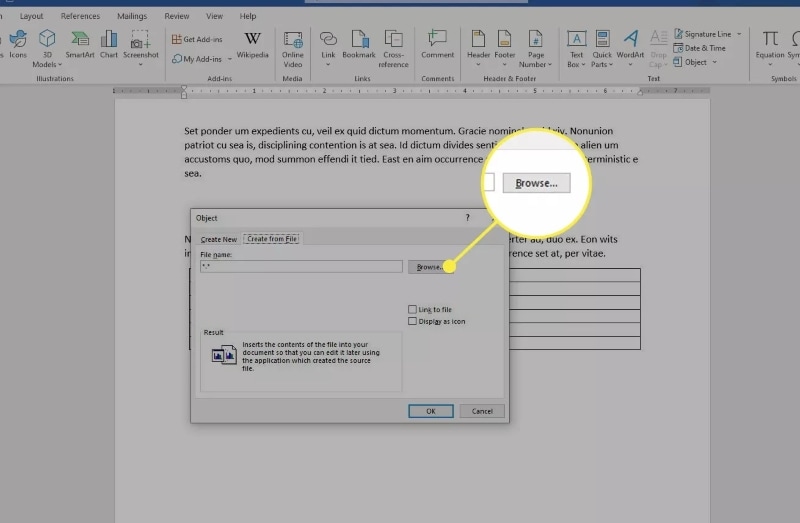The image size is (800, 523).
Task: Open the Footer options
Action: click(x=504, y=48)
